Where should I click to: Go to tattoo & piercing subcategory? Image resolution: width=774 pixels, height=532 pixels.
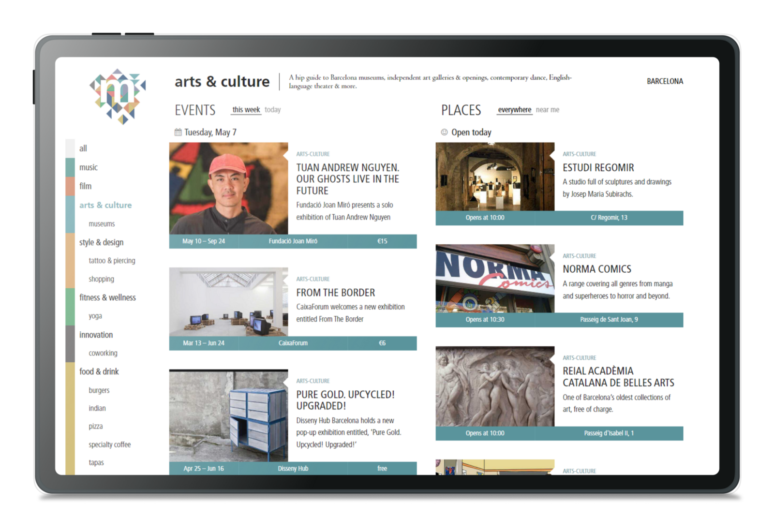[112, 261]
